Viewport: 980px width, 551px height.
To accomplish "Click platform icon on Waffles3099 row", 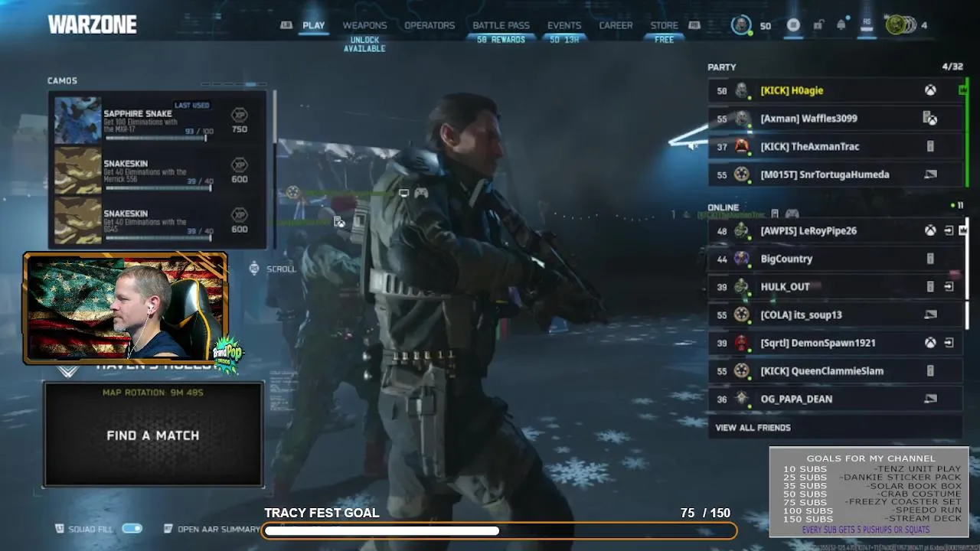I will 930,119.
